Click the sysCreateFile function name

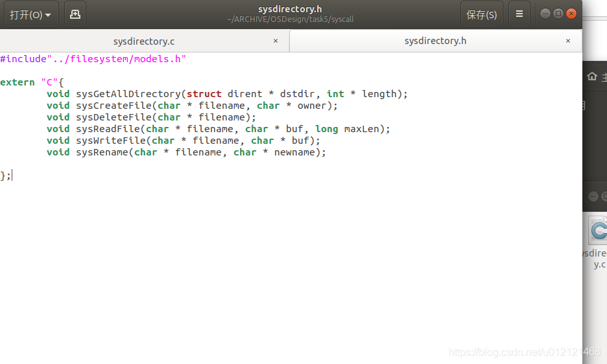tap(114, 106)
